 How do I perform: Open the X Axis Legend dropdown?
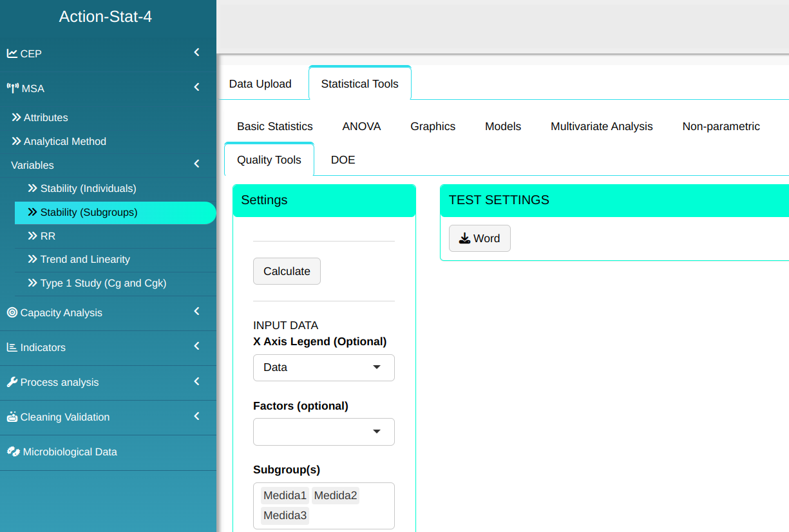[x=323, y=367]
